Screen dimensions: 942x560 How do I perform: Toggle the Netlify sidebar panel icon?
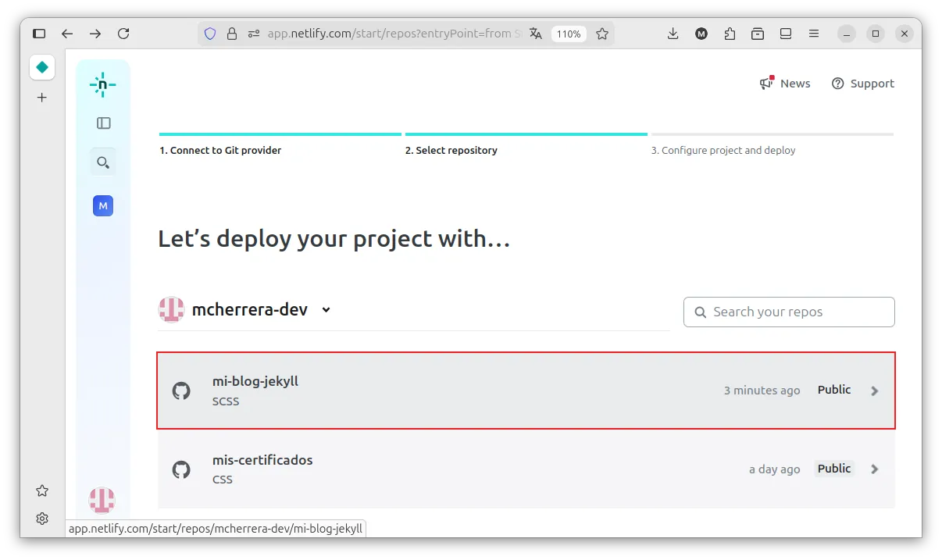coord(103,123)
